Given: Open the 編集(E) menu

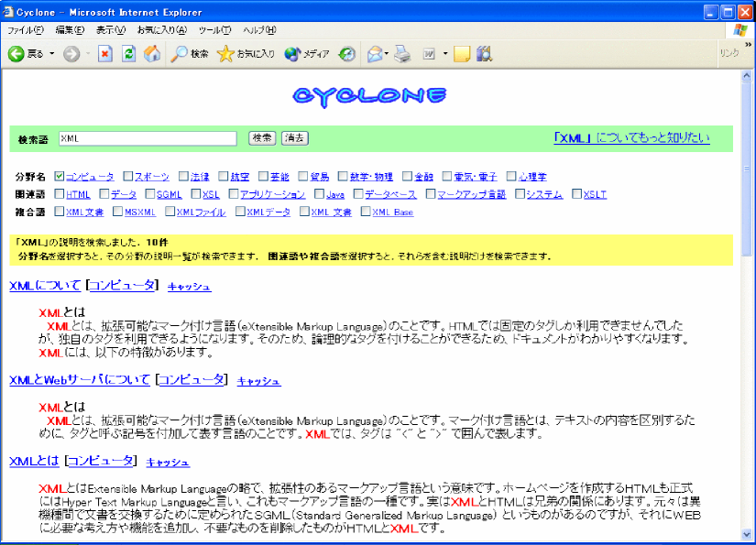Looking at the screenshot, I should click(70, 30).
